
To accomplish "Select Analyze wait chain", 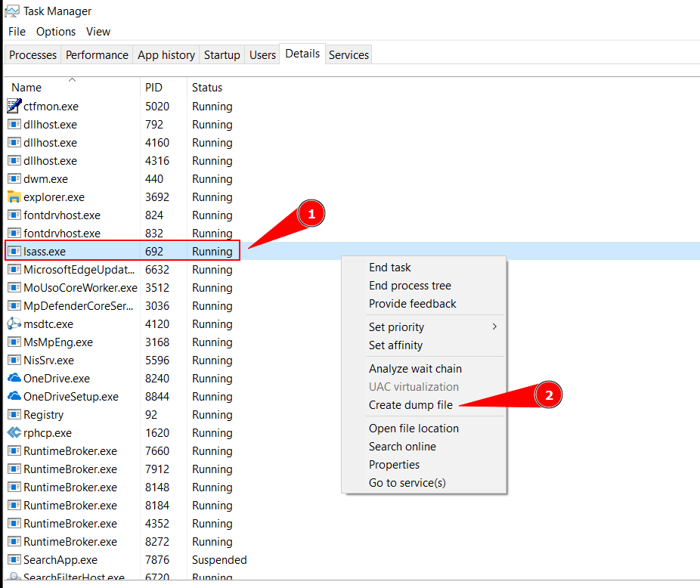I will [415, 369].
